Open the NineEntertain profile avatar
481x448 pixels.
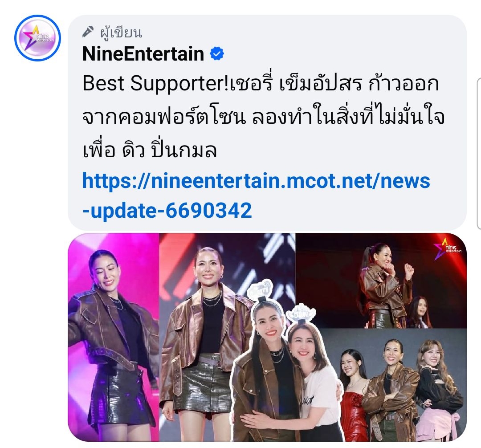pos(37,38)
